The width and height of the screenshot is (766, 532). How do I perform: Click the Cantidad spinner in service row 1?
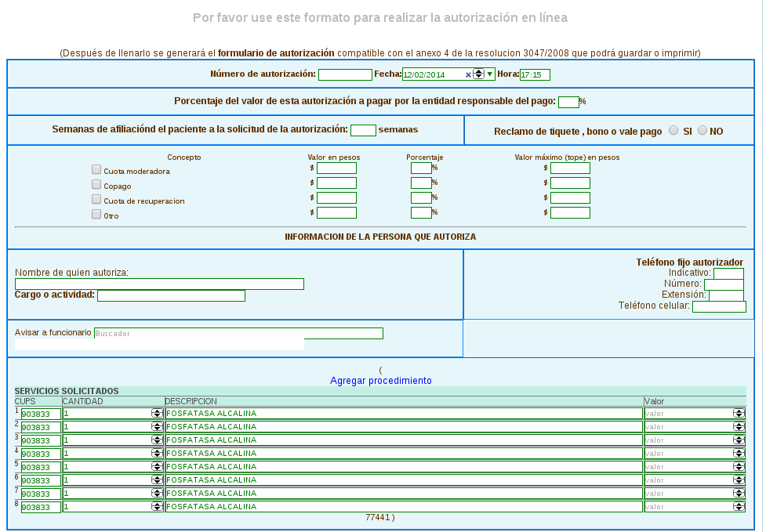pyautogui.click(x=157, y=414)
